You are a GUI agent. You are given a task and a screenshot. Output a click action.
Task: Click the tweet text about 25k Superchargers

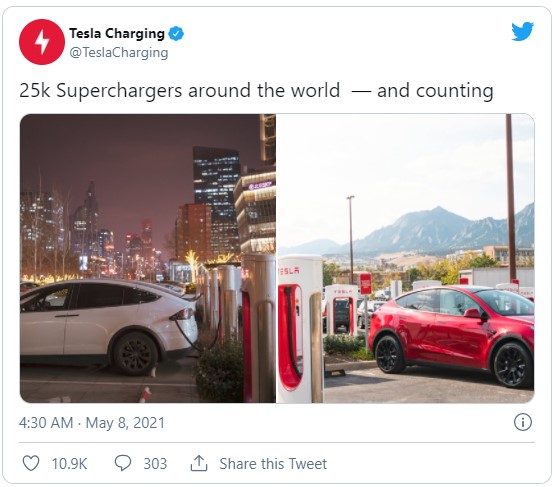(x=256, y=90)
